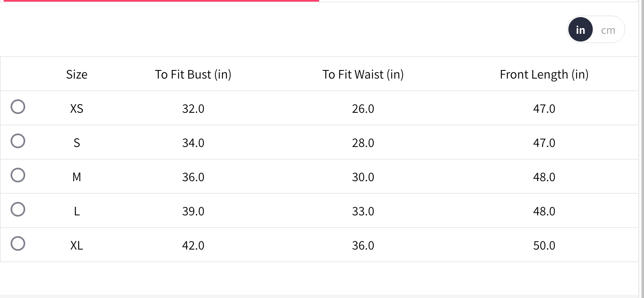Click the pink active tab indicator bar
644x298 pixels.
point(159,1)
